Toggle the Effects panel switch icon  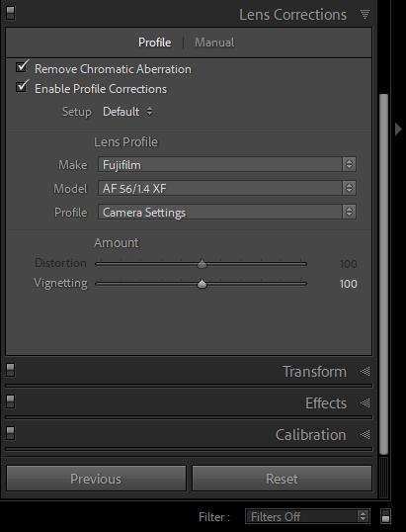point(11,401)
